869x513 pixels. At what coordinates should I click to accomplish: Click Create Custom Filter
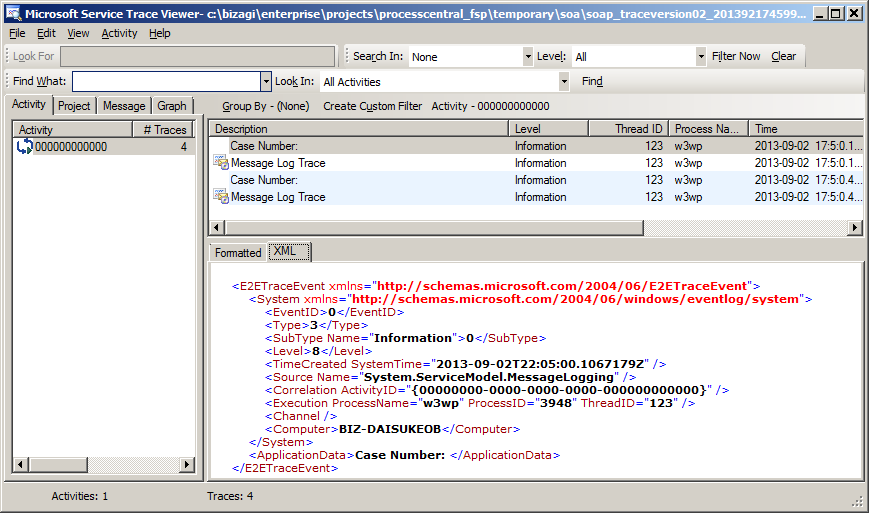pyautogui.click(x=372, y=106)
